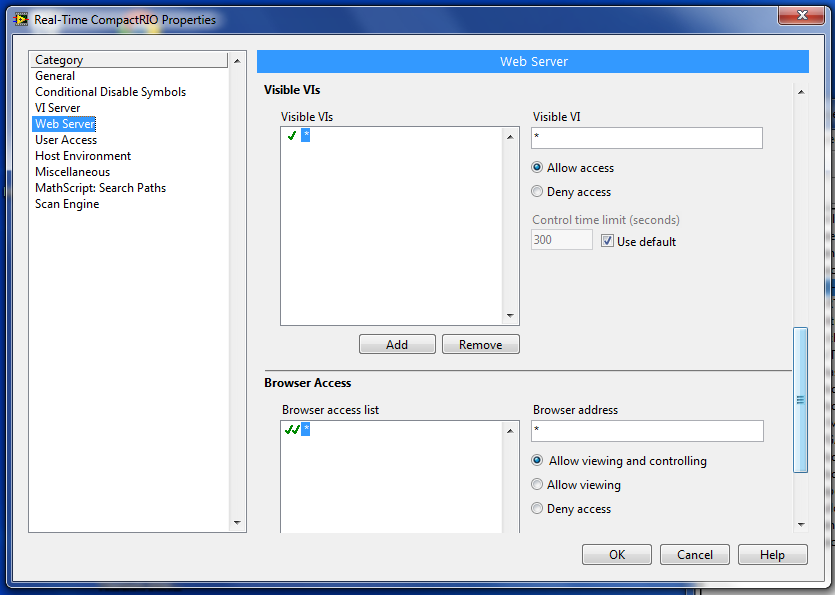Open Conditional Disable Symbols category

(110, 92)
